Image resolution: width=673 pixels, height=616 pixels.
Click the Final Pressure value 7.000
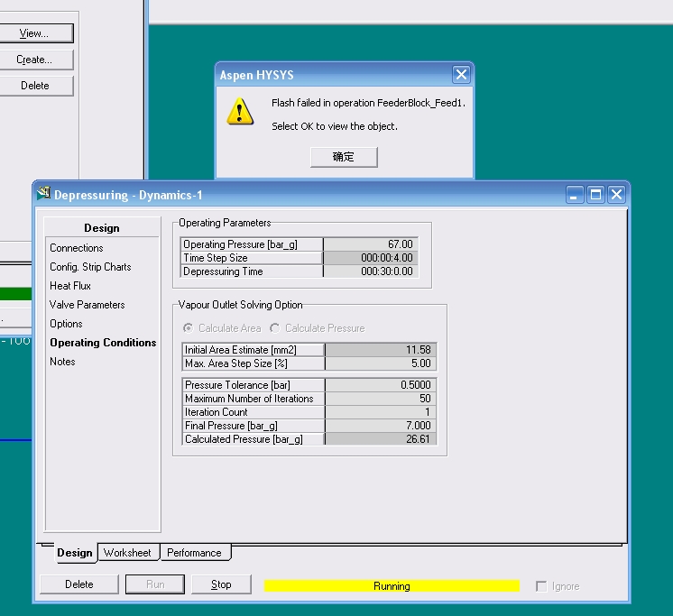point(381,426)
